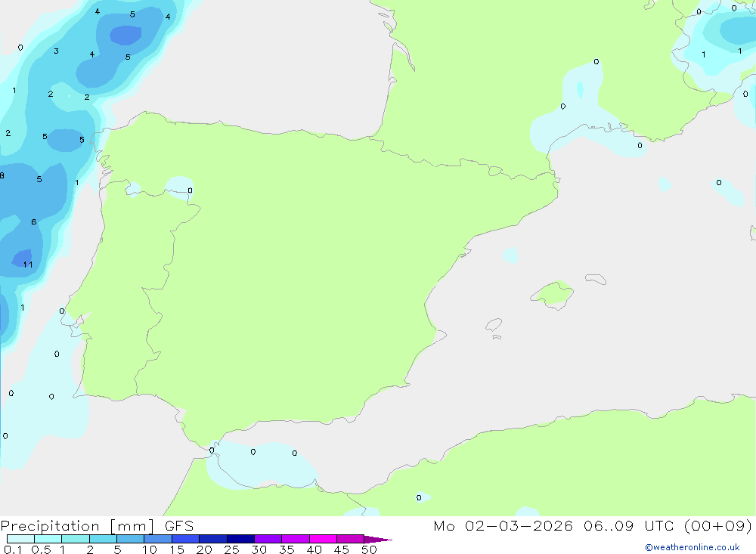This screenshot has width=756, height=554.
Task: Click the '30' legend label
Action: click(259, 549)
